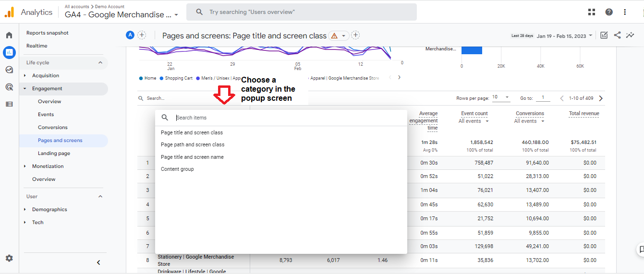Go to next page of table rows
The height and width of the screenshot is (274, 644).
coord(601,98)
